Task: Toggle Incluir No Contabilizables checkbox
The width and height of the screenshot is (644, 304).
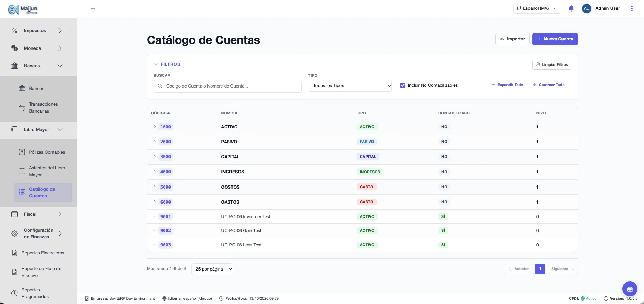Action: [403, 85]
